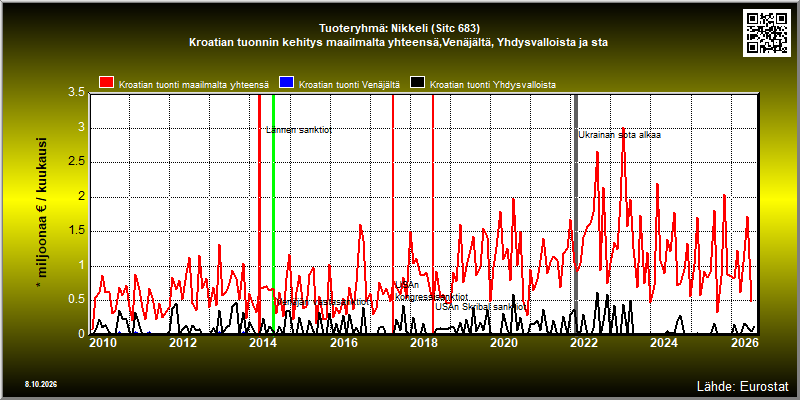Image resolution: width=800 pixels, height=400 pixels.
Task: Select legend text 'Kroatian tuonti Venäjältä'
Action: tap(349, 85)
